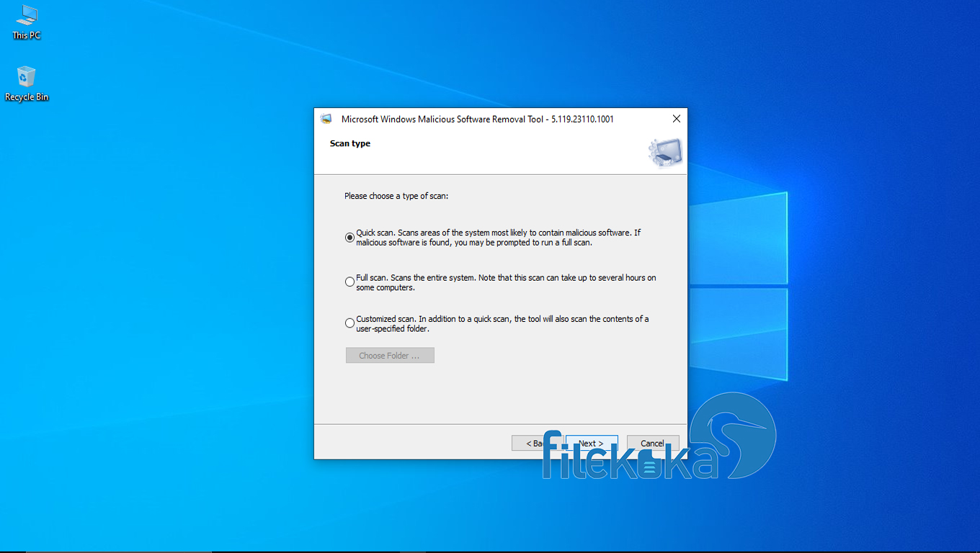
Task: Click the 'Scan type' heading text
Action: point(350,143)
